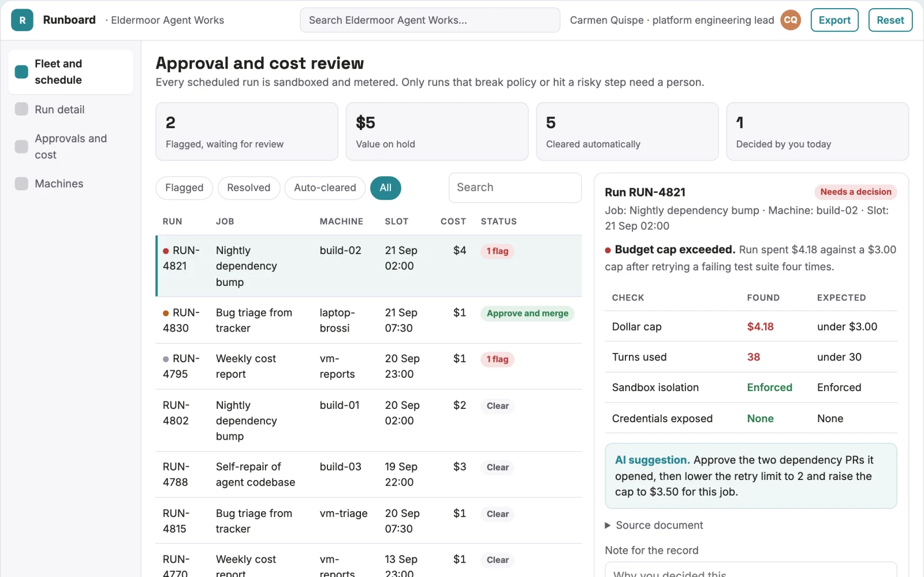Click the Runboard logo icon
924x577 pixels.
pos(22,20)
